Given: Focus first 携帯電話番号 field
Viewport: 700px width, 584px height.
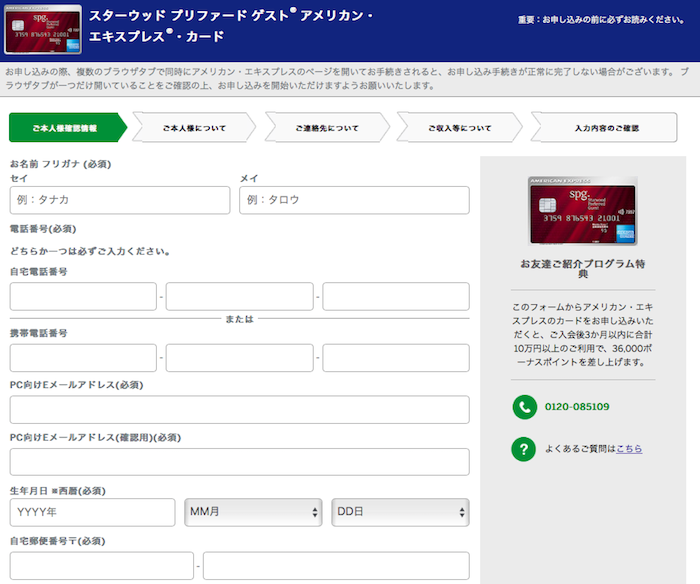Looking at the screenshot, I should click(x=83, y=358).
